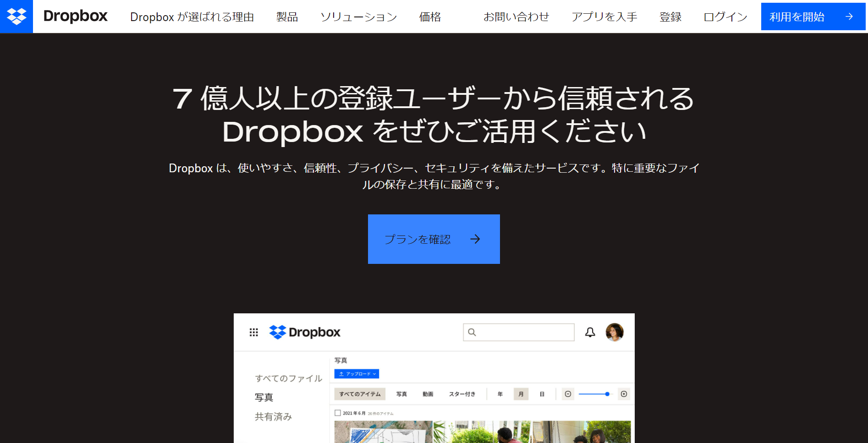Image resolution: width=868 pixels, height=443 pixels.
Task: Click the magnifying glass search icon
Action: tap(472, 332)
